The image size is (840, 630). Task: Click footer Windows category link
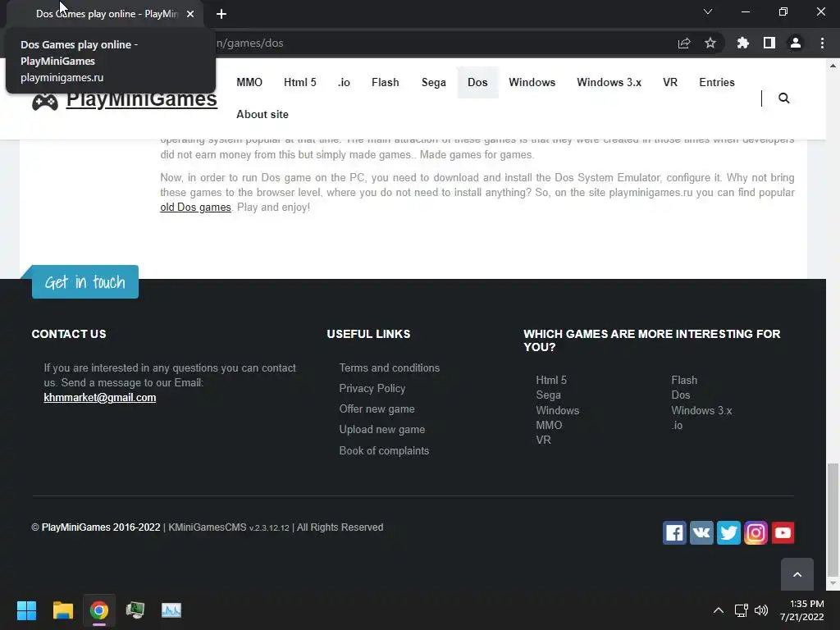click(558, 410)
